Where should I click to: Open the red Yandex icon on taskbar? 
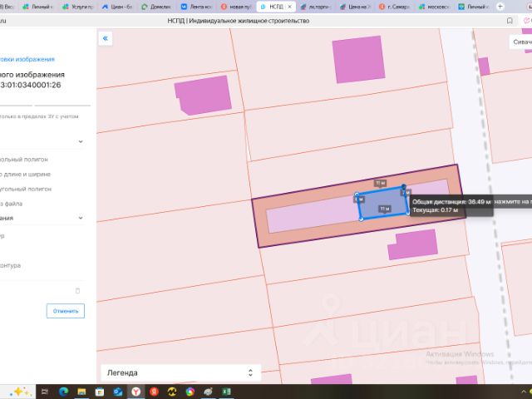(154, 392)
